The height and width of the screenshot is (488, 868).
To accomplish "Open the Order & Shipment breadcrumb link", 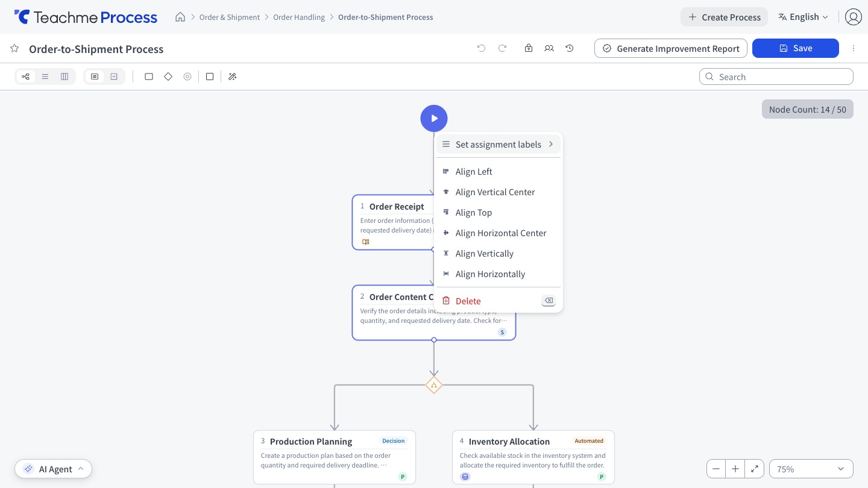I will pyautogui.click(x=230, y=17).
